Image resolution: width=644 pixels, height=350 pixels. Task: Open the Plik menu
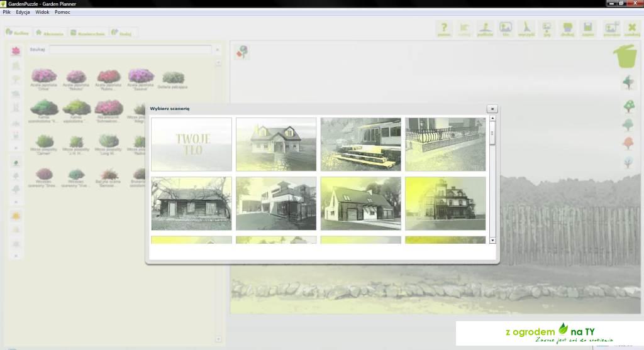(7, 12)
